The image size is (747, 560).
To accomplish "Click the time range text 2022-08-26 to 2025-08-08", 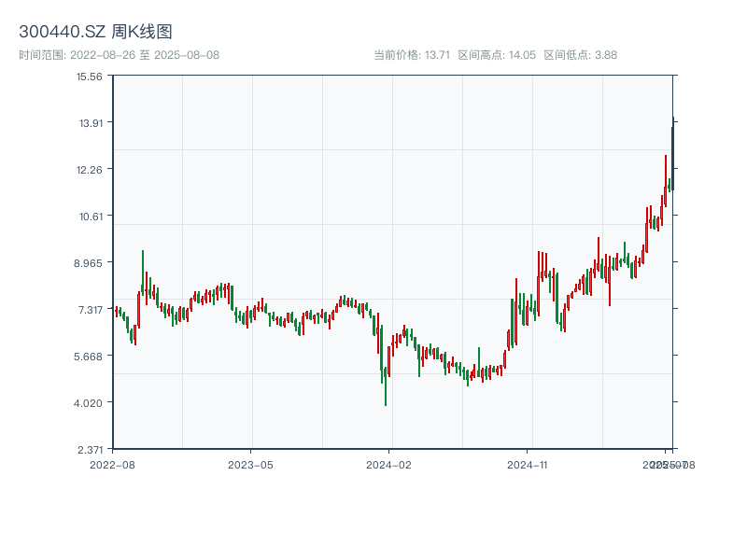I will click(x=119, y=55).
